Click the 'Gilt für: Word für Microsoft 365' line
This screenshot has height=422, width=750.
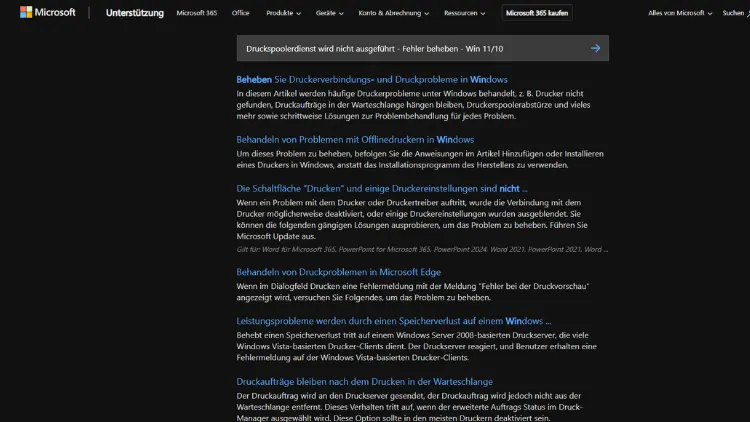[422, 249]
